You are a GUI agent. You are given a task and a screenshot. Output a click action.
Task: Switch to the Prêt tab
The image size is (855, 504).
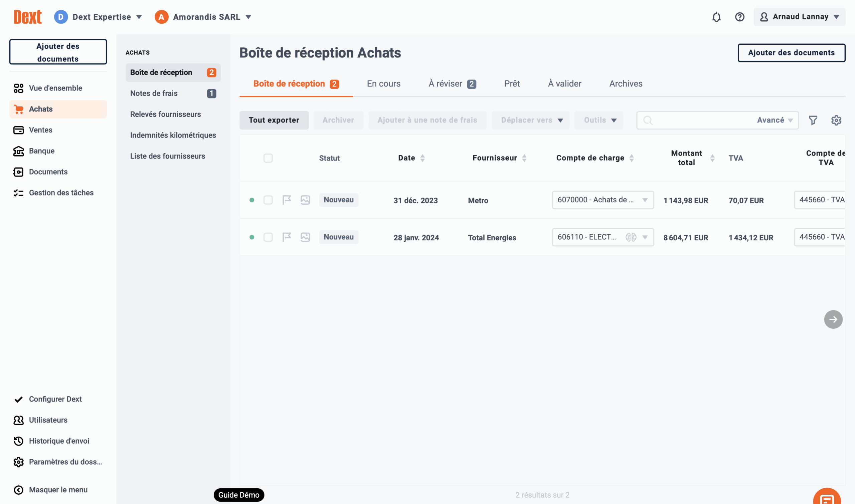pyautogui.click(x=512, y=84)
